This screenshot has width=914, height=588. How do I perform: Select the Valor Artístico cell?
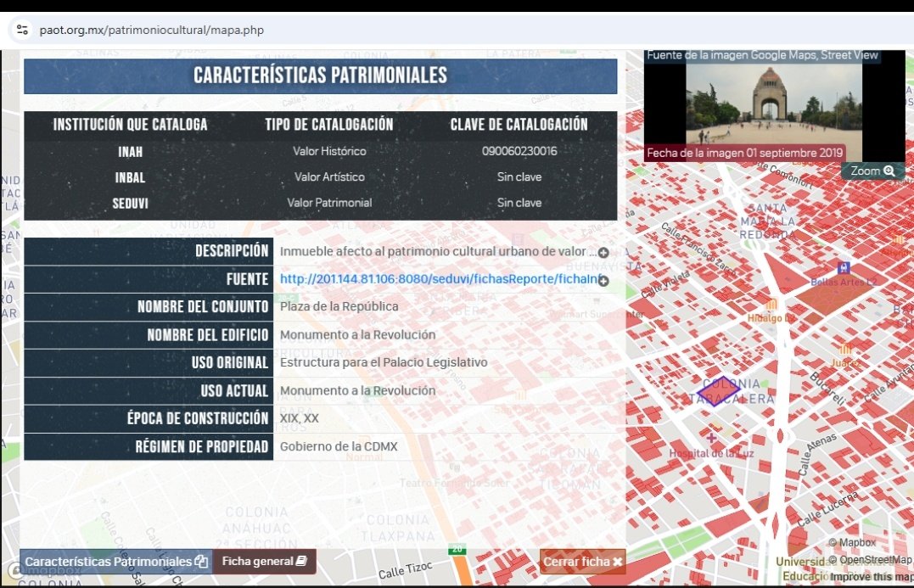pos(329,176)
